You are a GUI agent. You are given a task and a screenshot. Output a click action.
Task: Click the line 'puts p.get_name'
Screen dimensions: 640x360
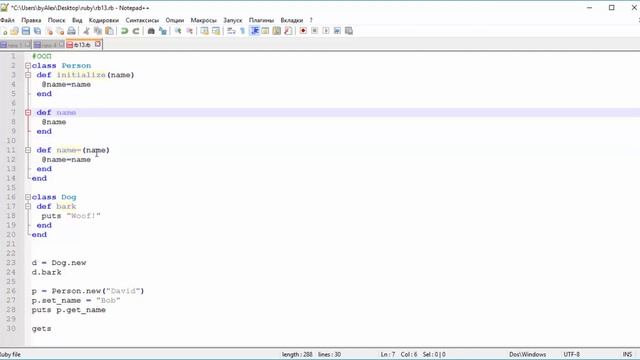(69, 310)
